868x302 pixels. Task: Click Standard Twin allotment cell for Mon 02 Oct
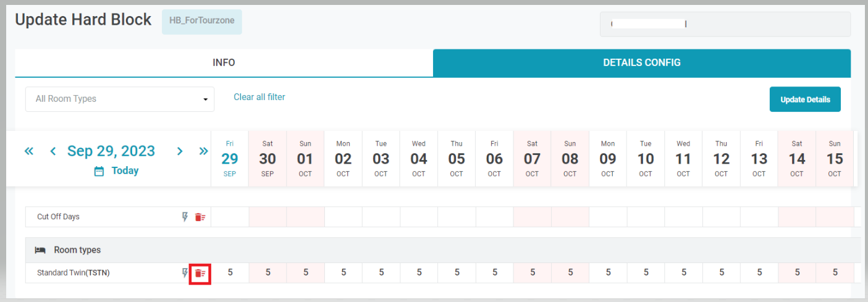343,272
